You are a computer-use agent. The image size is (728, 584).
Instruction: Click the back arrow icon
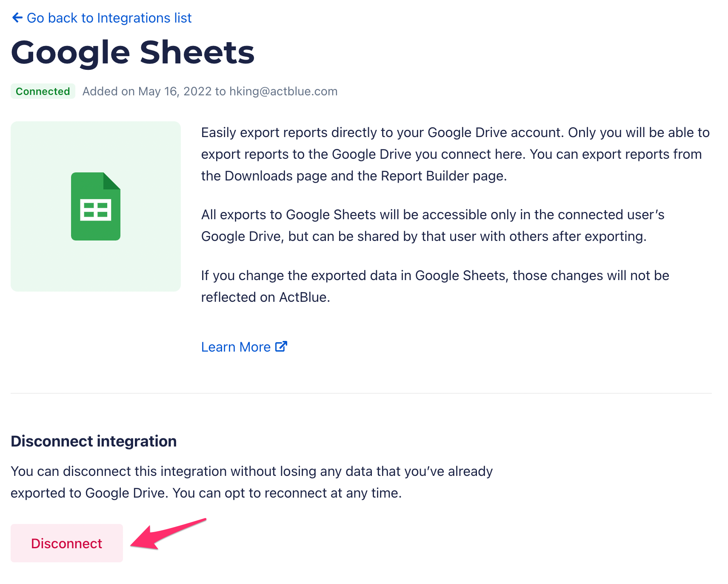click(17, 18)
